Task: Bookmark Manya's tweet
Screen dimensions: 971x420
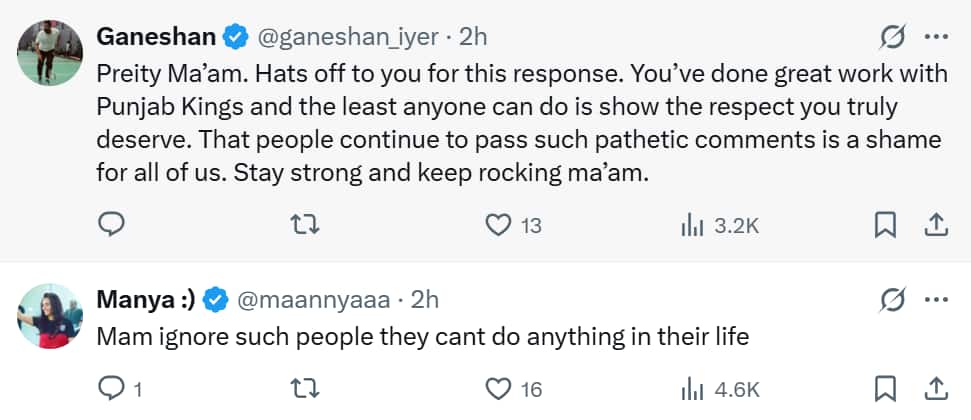Action: [885, 388]
